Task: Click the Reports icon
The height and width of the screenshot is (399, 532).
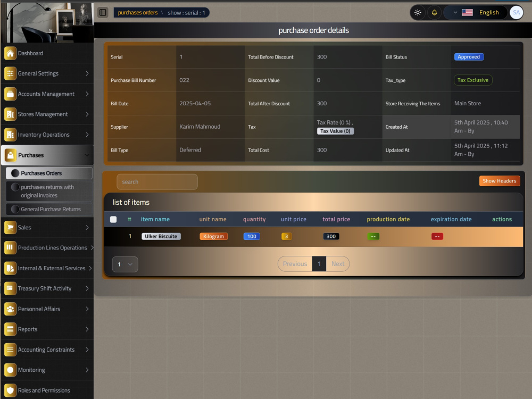Action: 10,329
